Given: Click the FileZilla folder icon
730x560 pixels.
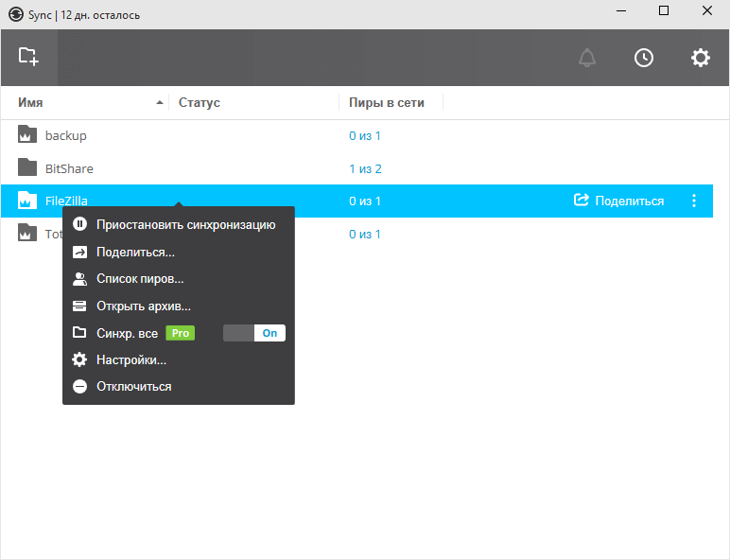Looking at the screenshot, I should point(27,200).
